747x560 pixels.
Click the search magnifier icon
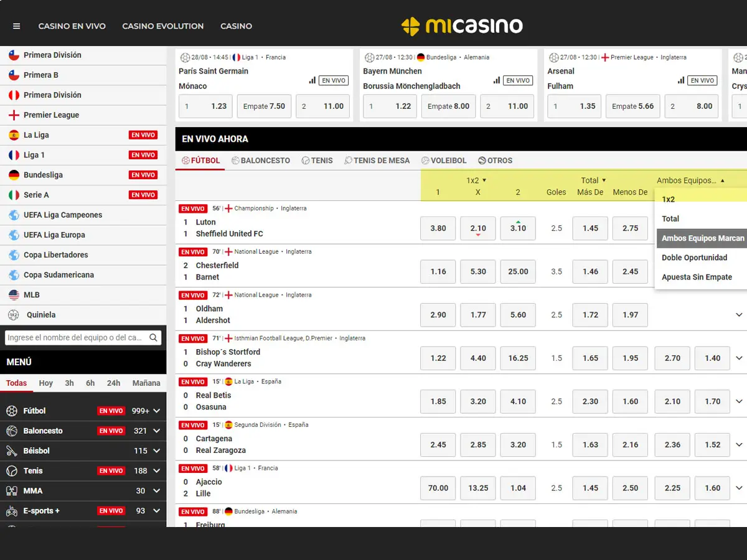(153, 338)
